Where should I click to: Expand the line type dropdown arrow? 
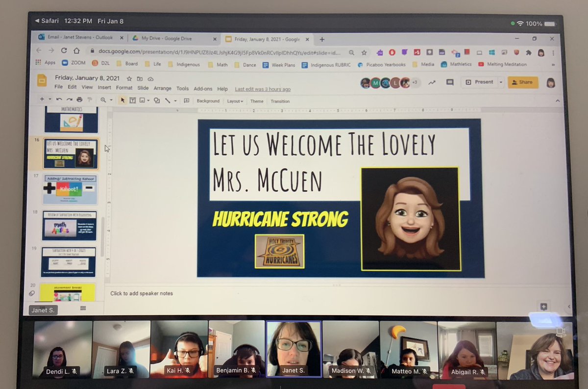[175, 101]
